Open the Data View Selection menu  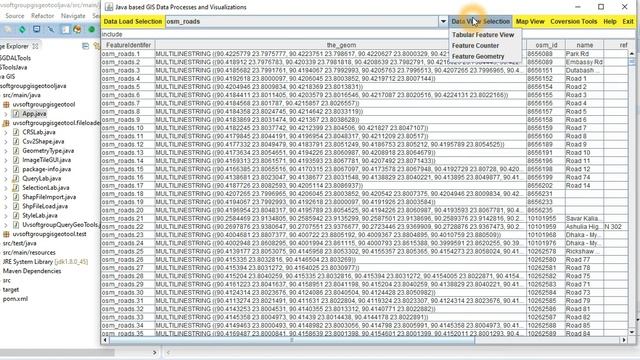(x=480, y=21)
